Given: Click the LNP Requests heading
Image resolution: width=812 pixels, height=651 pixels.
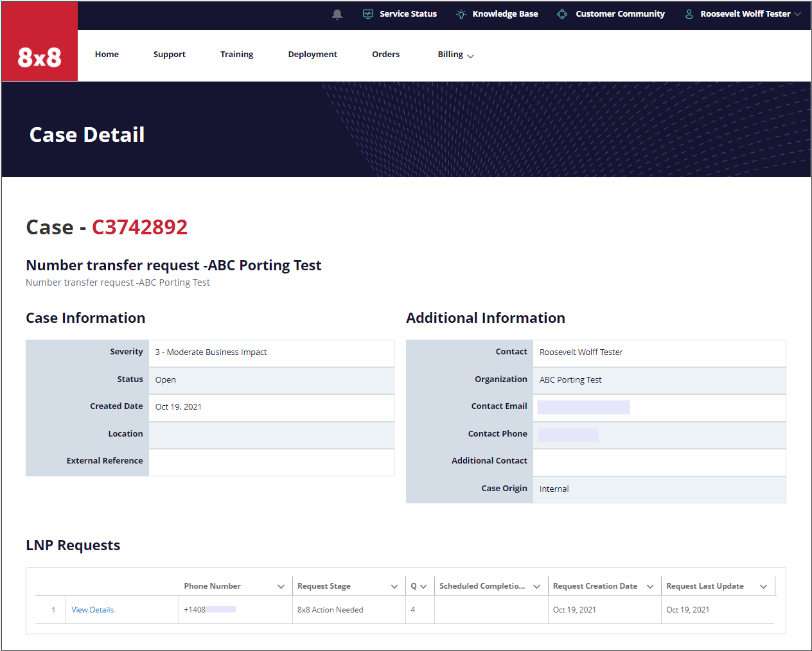Looking at the screenshot, I should pos(73,546).
